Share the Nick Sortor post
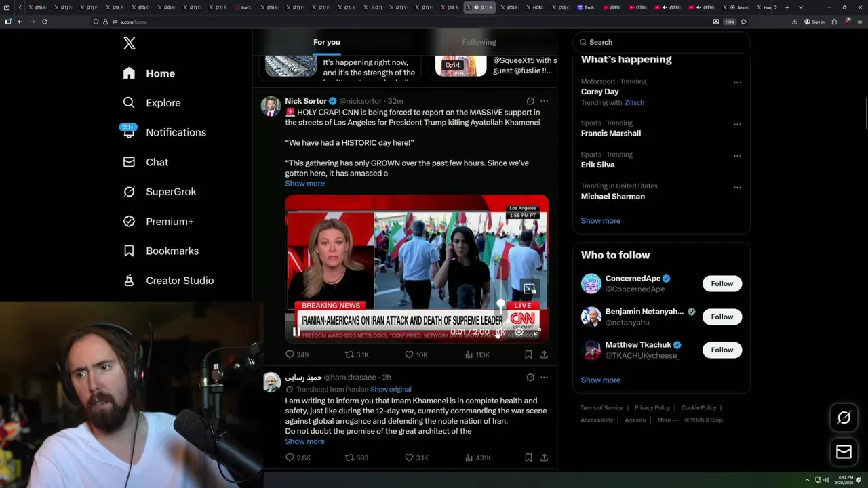The image size is (868, 488). (x=544, y=354)
